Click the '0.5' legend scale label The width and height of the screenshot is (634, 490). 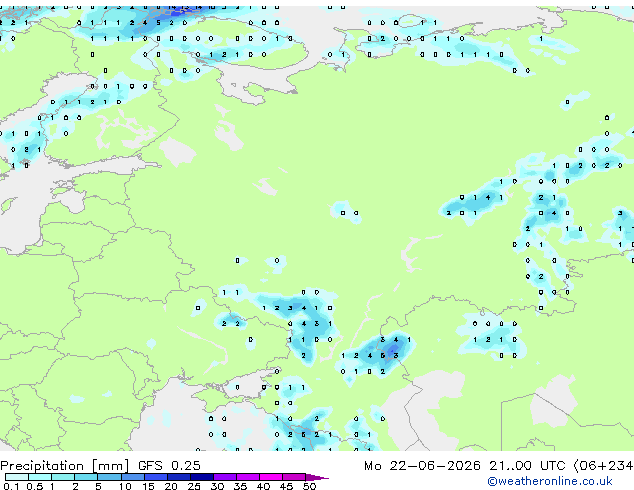[34, 486]
